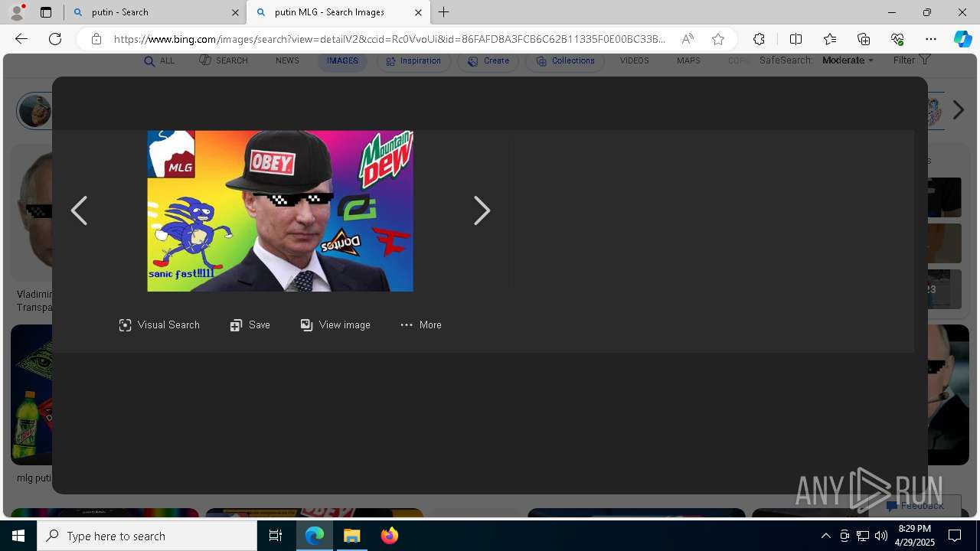Save image to collection
Viewport: 980px width, 551px height.
coord(250,325)
